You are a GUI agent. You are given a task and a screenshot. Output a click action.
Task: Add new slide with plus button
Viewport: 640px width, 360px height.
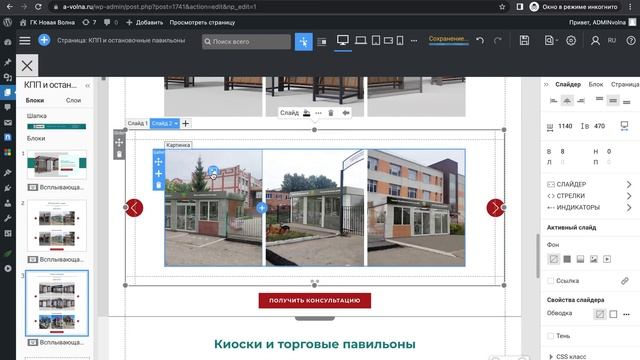(185, 123)
